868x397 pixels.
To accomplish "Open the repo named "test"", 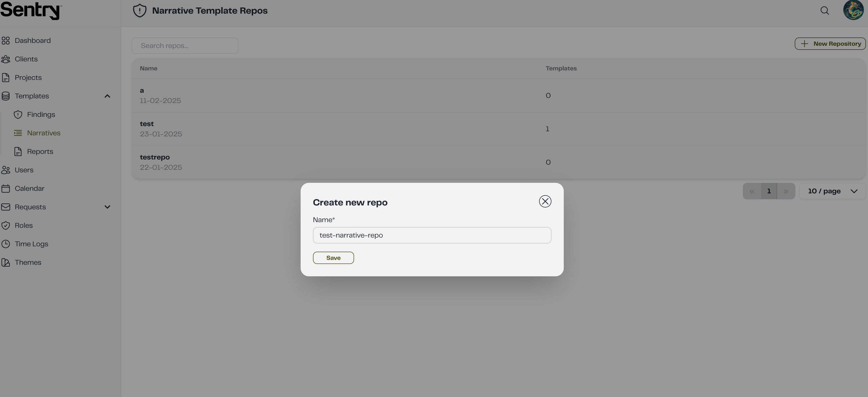I will pos(146,124).
